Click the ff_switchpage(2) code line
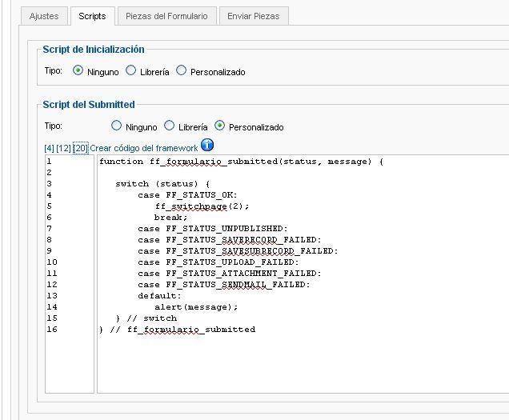509x420 pixels. coord(202,206)
